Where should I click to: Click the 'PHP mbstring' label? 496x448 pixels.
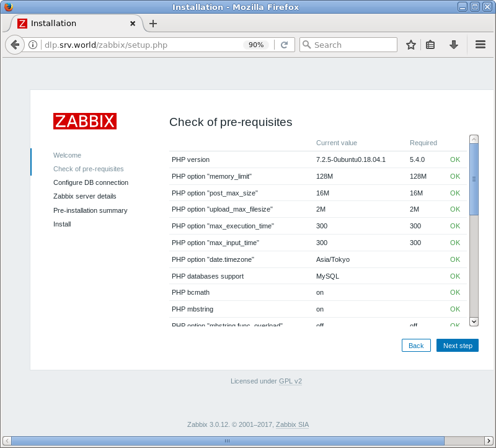(x=192, y=310)
